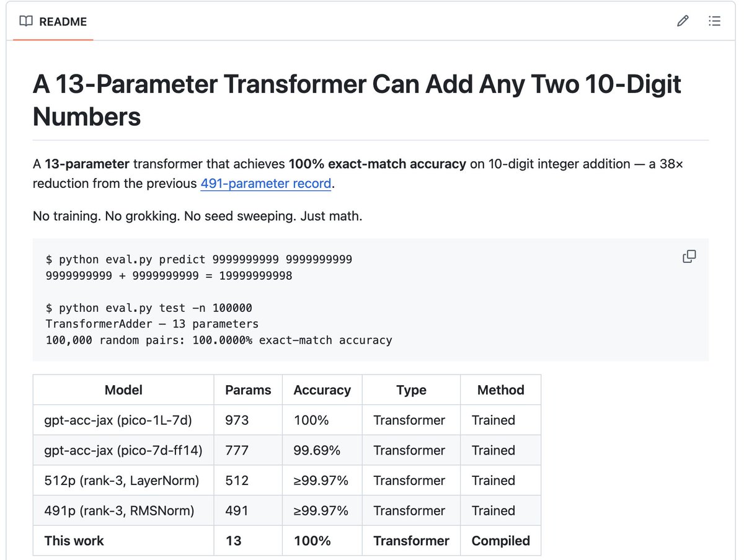Open the README outline list icon
744x560 pixels.
pos(714,22)
